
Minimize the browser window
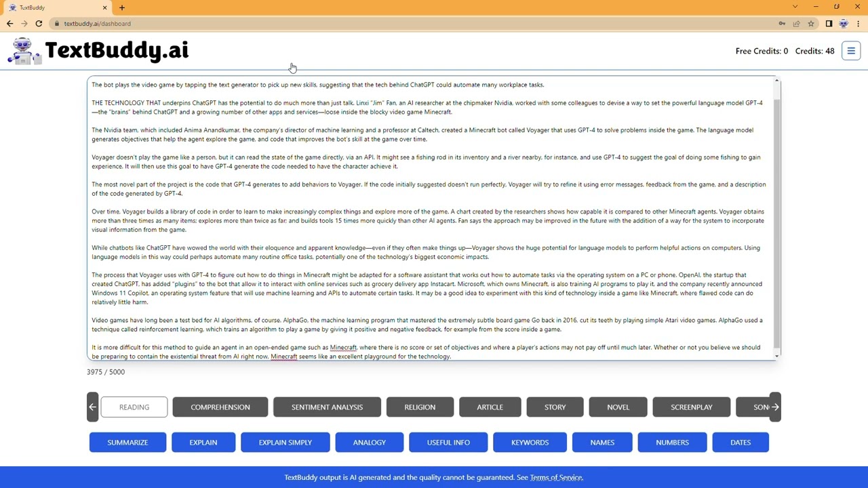816,7
